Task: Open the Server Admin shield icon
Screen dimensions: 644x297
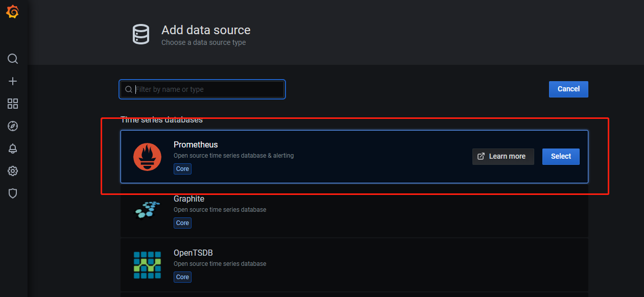Action: point(13,193)
